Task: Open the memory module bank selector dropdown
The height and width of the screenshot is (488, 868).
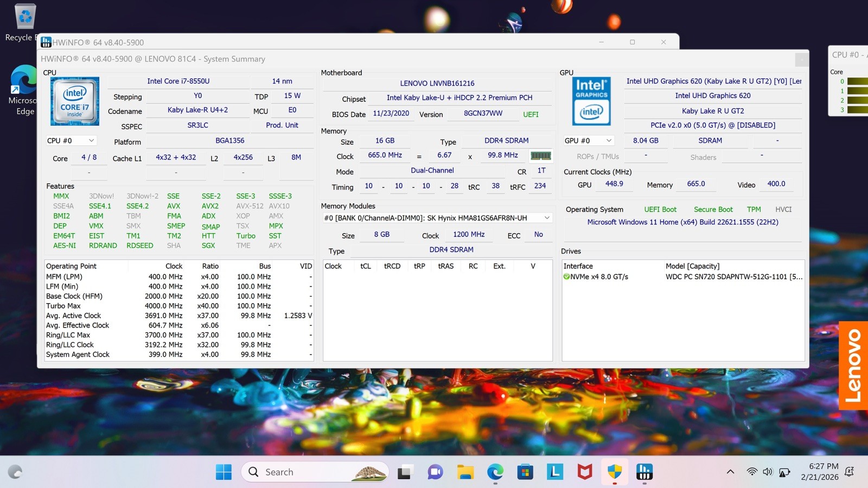Action: (x=437, y=218)
